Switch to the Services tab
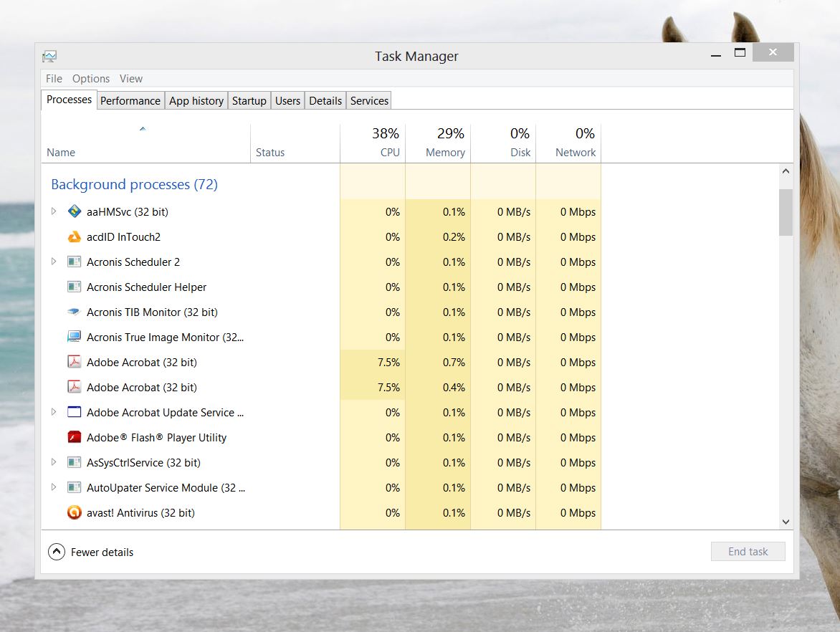Image resolution: width=840 pixels, height=632 pixels. [369, 101]
